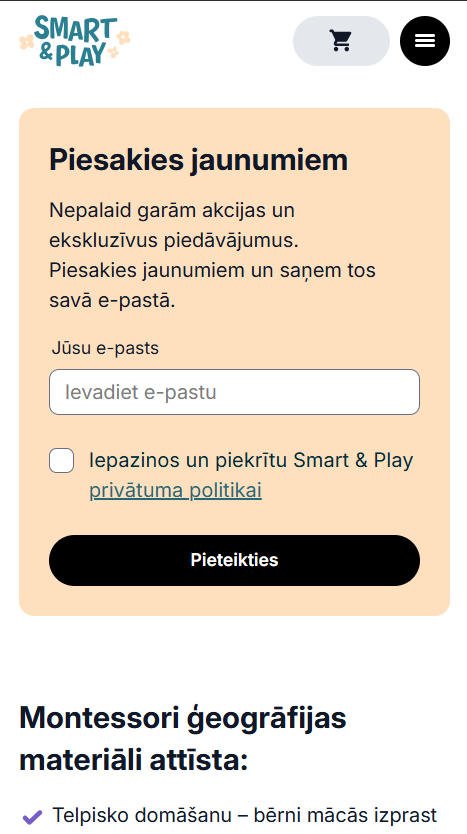This screenshot has height=834, width=467.
Task: Click the purple checkmark bullet icon
Action: (x=32, y=815)
